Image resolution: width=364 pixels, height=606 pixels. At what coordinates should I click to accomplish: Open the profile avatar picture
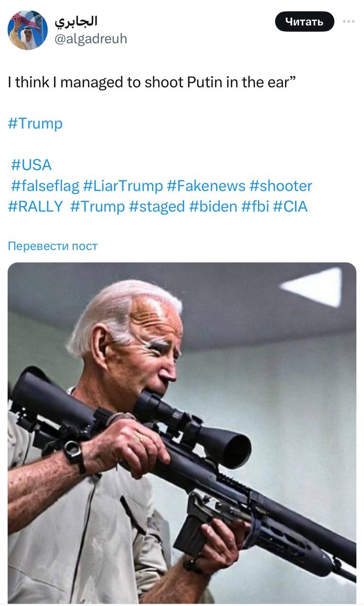[27, 30]
